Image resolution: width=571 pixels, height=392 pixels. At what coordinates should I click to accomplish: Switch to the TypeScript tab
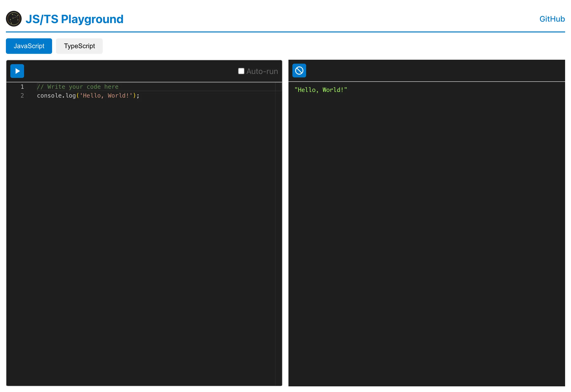[79, 46]
